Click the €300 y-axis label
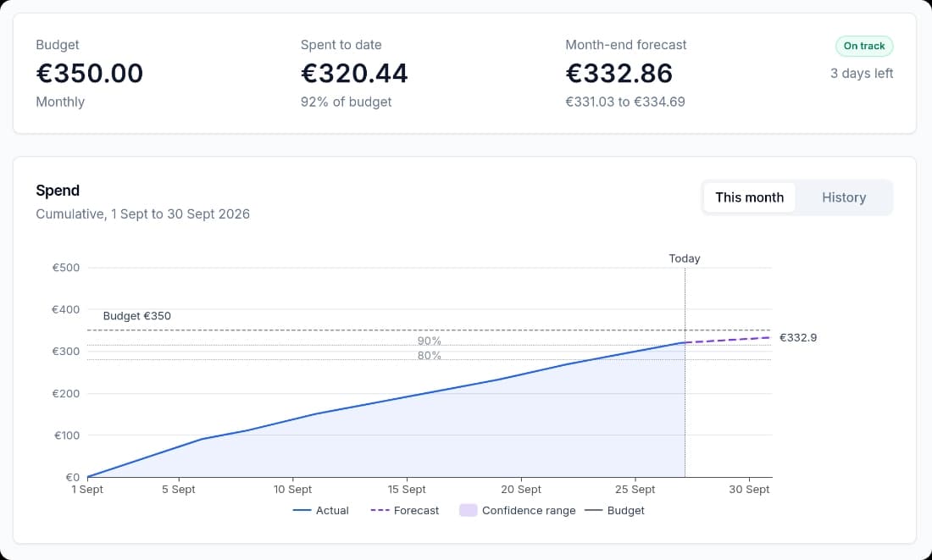 point(66,352)
